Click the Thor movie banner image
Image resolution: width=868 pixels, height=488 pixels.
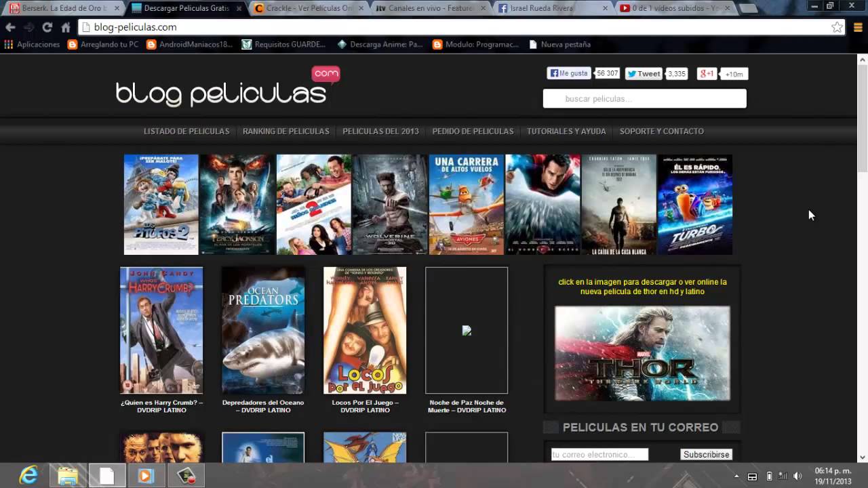(x=642, y=353)
